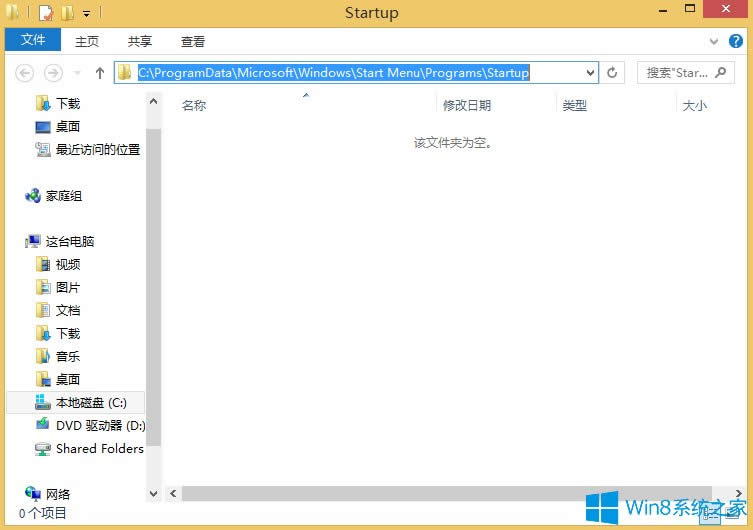Click the 图片 folder icon
Screen dimensions: 753x530
(43, 287)
